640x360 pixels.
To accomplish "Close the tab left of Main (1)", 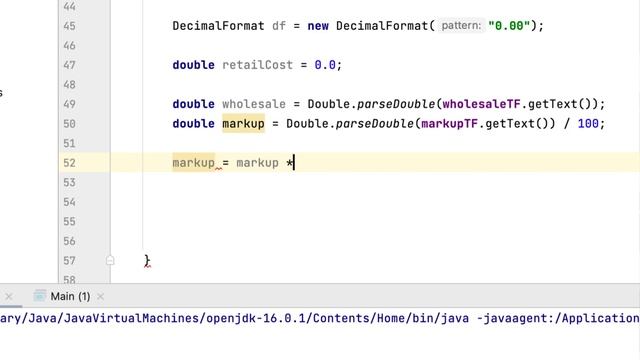I will [x=9, y=297].
